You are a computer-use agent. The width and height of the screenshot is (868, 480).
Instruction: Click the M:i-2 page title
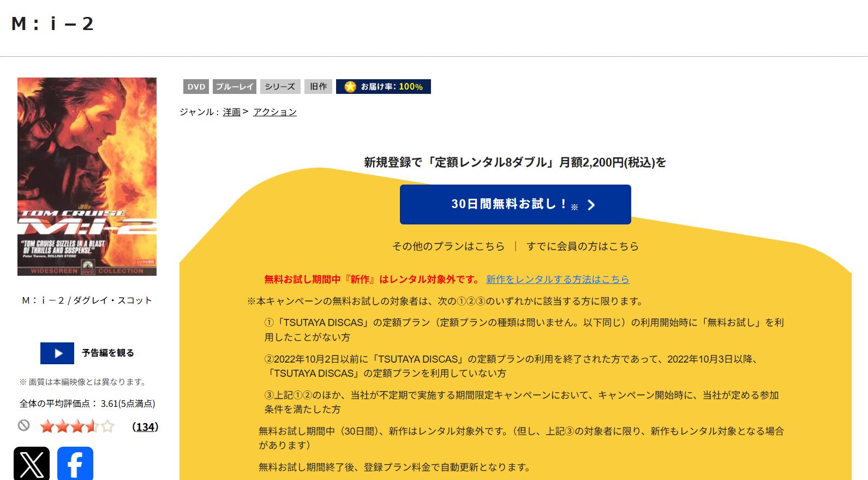coord(52,24)
